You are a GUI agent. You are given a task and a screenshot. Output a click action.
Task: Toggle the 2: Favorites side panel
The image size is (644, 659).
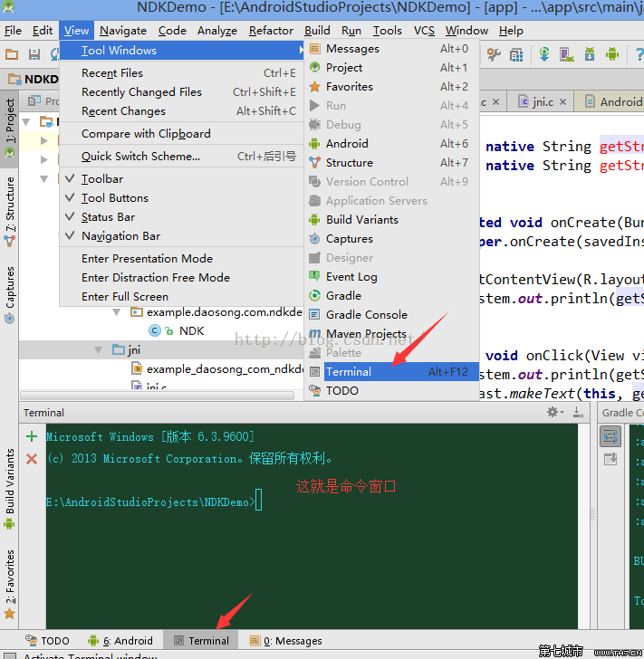(9, 584)
